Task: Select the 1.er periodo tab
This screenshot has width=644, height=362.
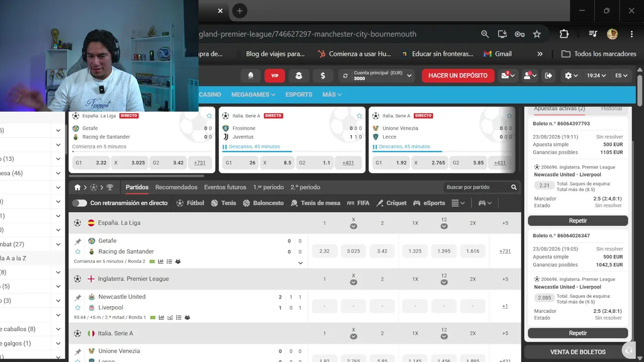Action: click(x=268, y=187)
